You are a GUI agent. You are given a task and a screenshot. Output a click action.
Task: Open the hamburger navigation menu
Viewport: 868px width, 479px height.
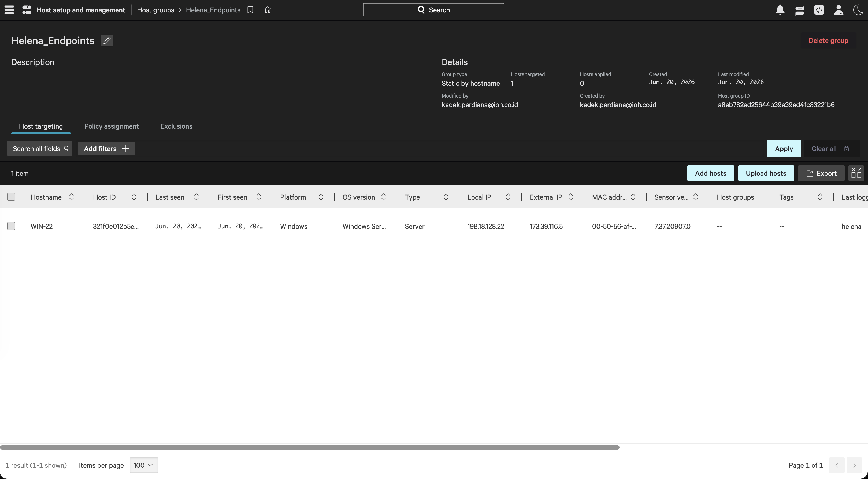[x=9, y=10]
